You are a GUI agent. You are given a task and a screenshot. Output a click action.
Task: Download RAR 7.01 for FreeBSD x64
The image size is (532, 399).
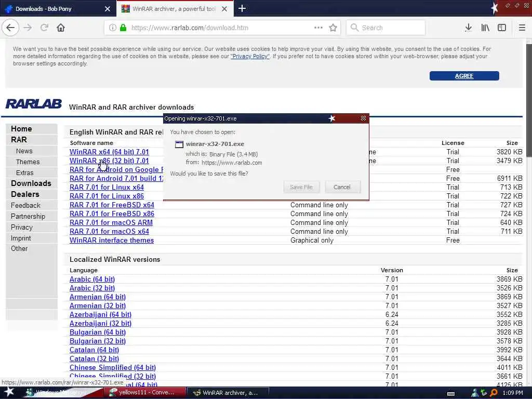pyautogui.click(x=112, y=205)
